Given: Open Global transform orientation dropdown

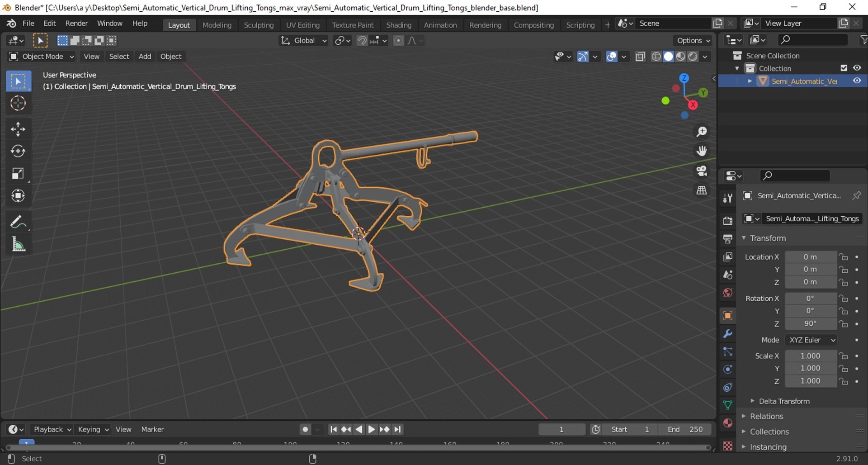Looking at the screenshot, I should tap(303, 41).
